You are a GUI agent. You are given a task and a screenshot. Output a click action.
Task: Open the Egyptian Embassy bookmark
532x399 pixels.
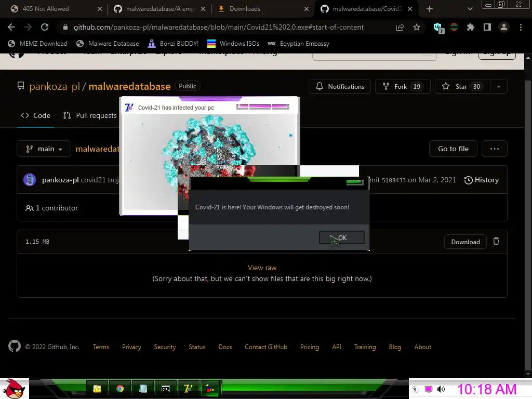[299, 44]
